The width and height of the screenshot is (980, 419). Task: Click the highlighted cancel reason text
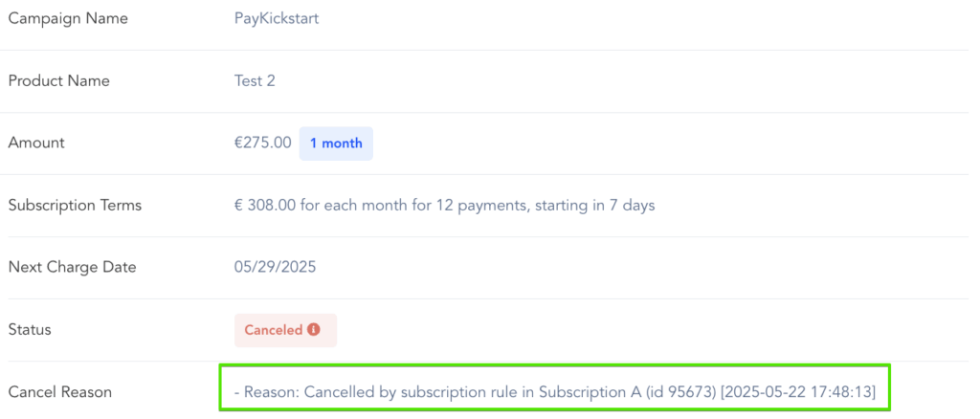point(554,392)
